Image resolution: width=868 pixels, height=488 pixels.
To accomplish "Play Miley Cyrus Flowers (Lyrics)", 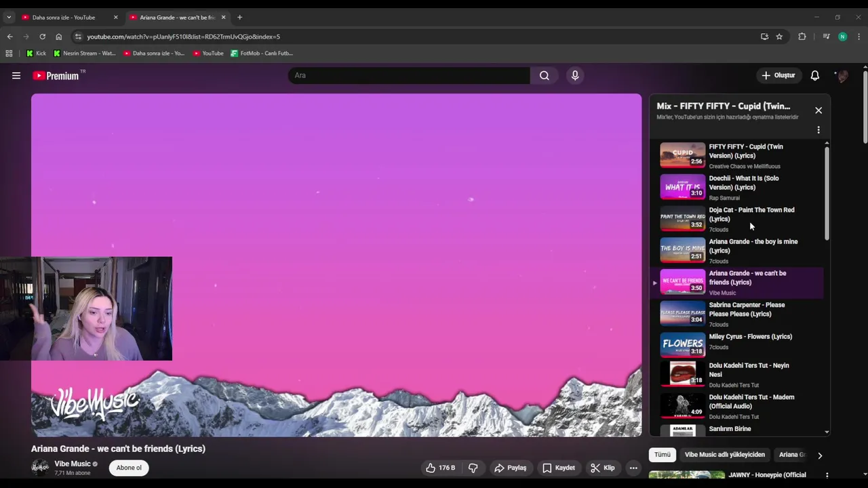I will 737,344.
